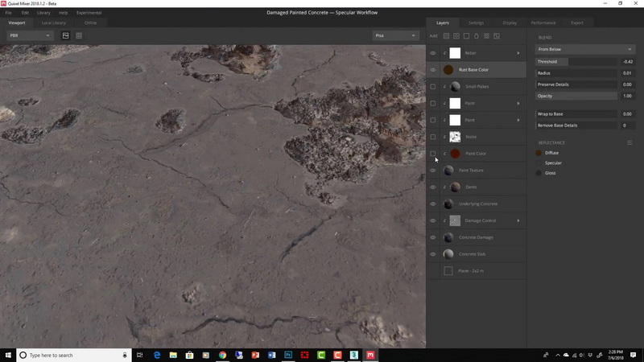Hide the Rebar layer

pyautogui.click(x=433, y=53)
